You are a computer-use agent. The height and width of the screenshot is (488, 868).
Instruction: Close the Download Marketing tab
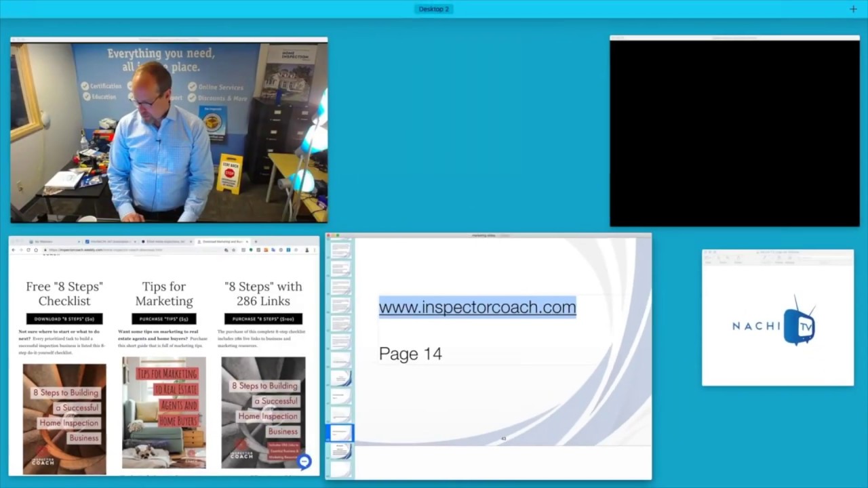click(247, 241)
